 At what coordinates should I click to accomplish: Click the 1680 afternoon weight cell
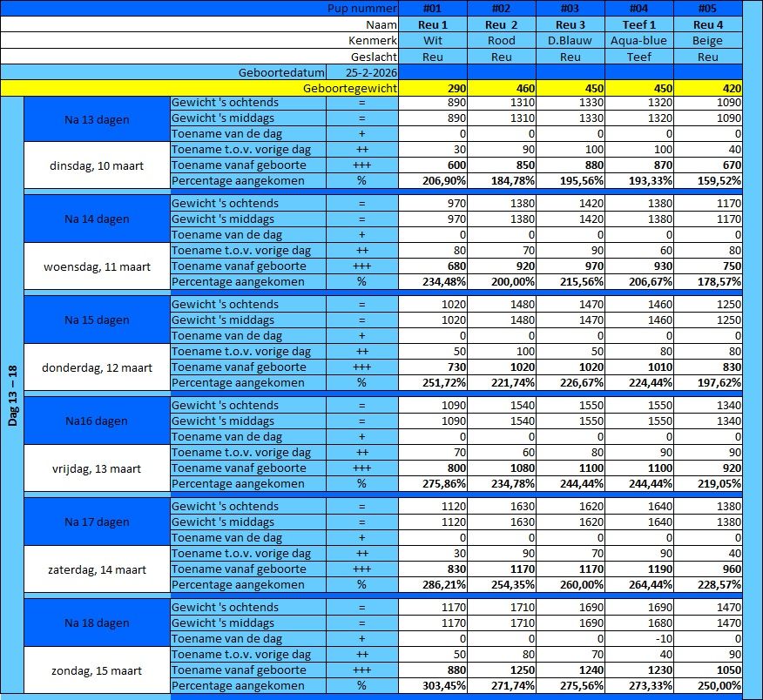pyautogui.click(x=639, y=623)
